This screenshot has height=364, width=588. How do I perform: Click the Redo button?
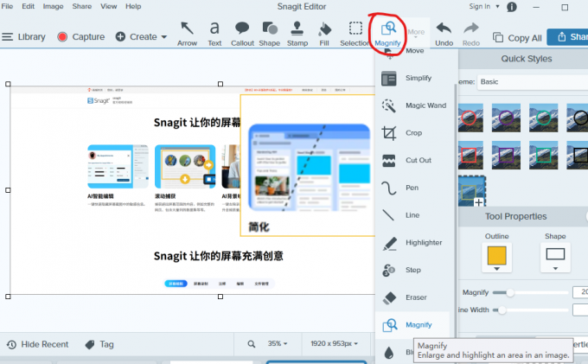471,34
